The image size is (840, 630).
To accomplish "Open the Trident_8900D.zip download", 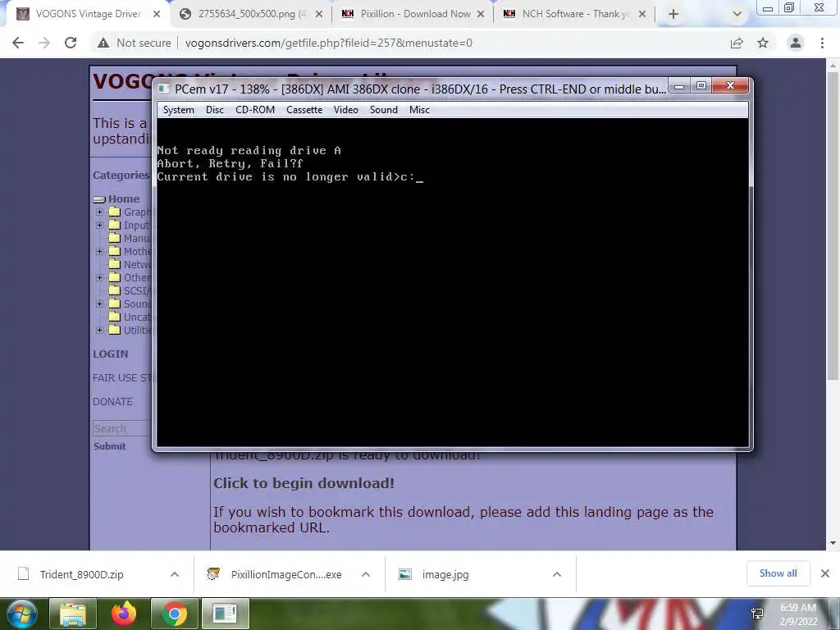I will 81,574.
